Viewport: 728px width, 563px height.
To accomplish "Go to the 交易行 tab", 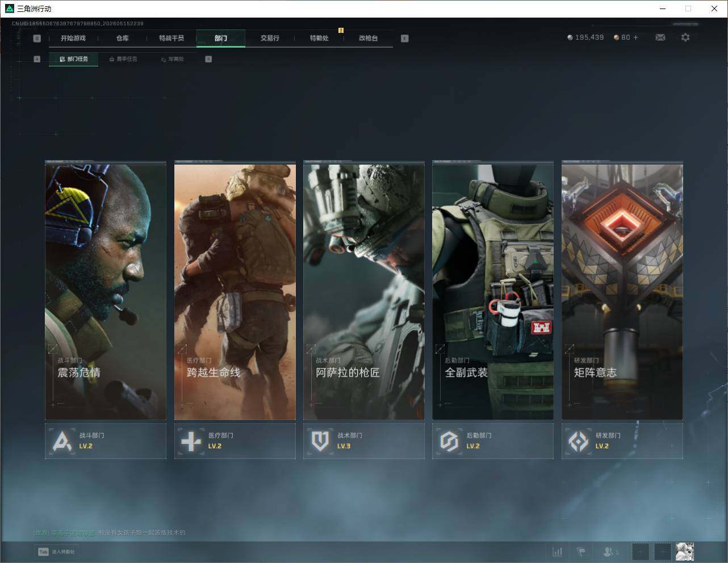I will pyautogui.click(x=270, y=38).
